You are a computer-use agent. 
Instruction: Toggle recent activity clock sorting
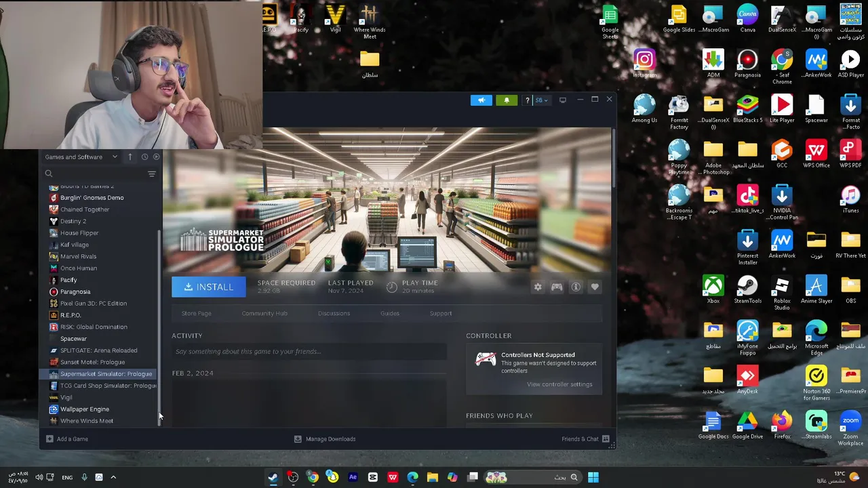tap(144, 157)
